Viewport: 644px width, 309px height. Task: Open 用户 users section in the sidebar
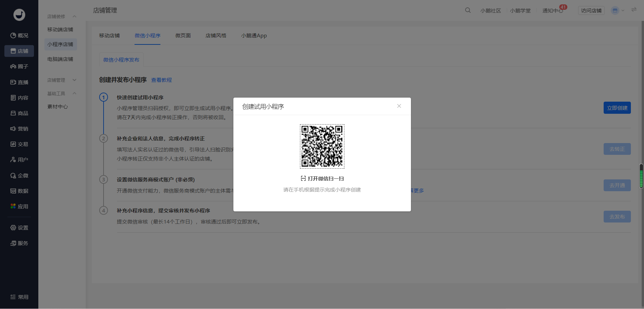[19, 160]
